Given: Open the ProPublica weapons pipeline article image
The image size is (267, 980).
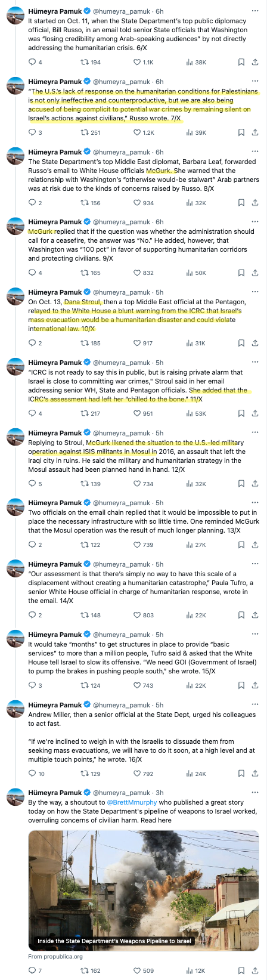Looking at the screenshot, I should click(144, 889).
